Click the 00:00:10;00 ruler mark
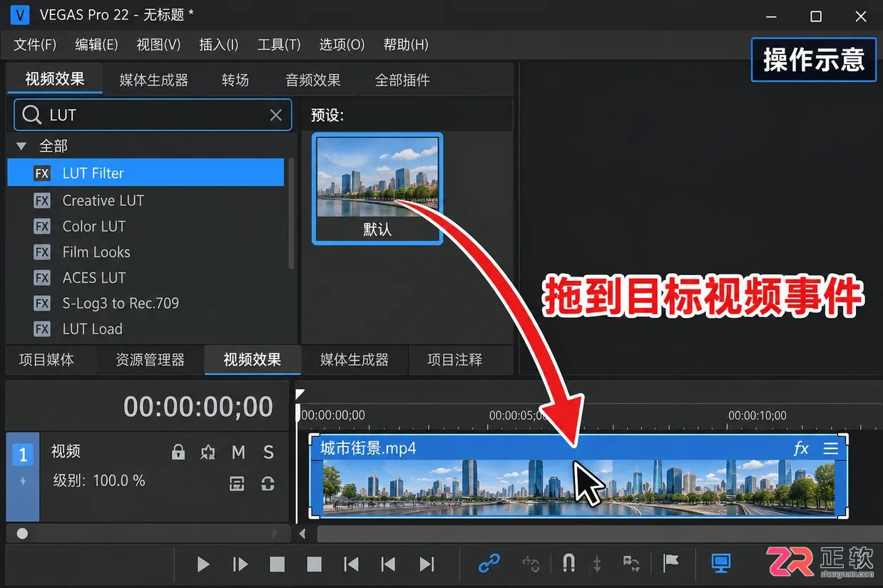The width and height of the screenshot is (883, 588). (757, 416)
